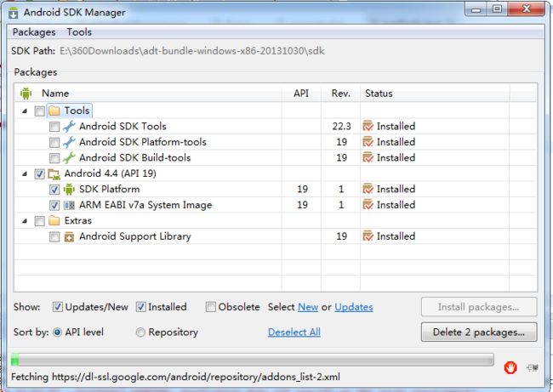Click the installed status icon for SDK Platform-tools

coord(368,142)
